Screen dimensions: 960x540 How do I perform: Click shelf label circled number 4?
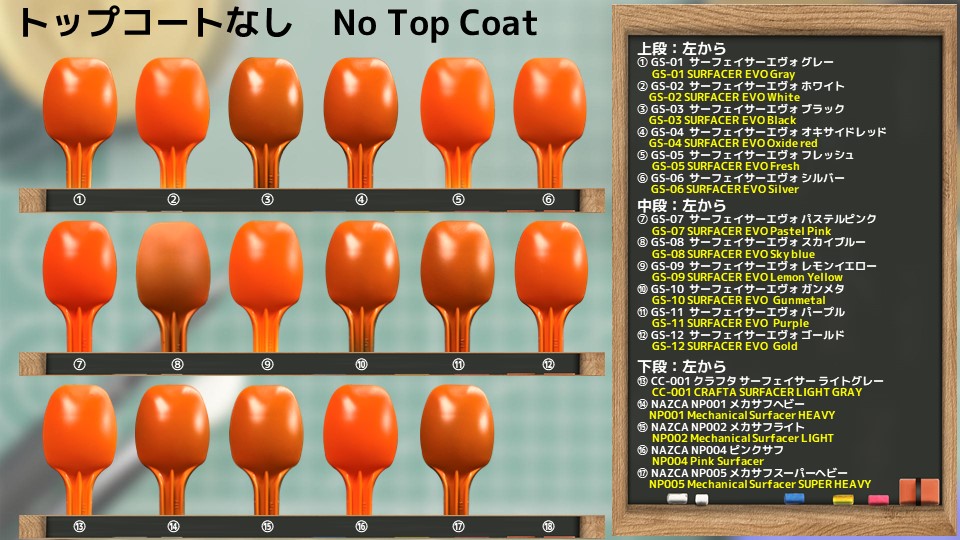coord(361,200)
